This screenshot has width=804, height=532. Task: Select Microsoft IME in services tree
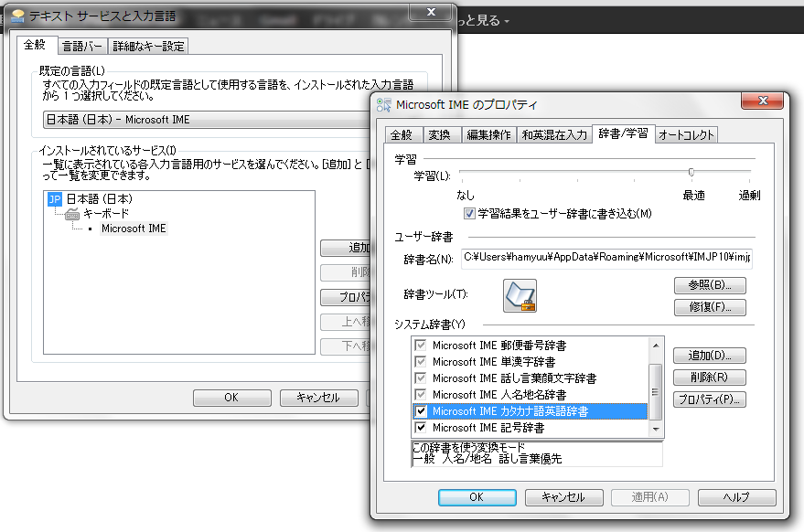[134, 229]
